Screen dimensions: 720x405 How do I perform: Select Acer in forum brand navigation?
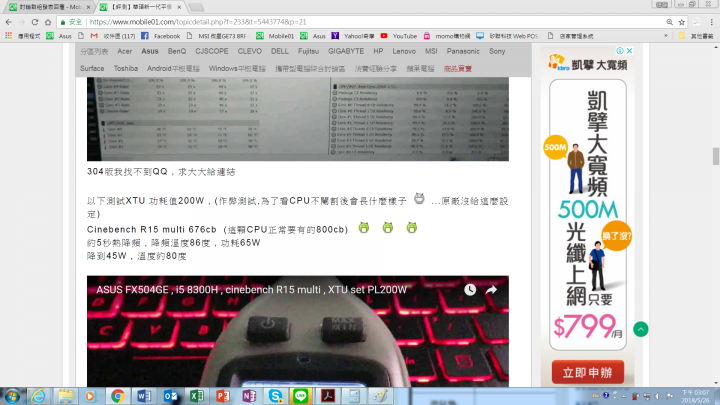pyautogui.click(x=124, y=51)
